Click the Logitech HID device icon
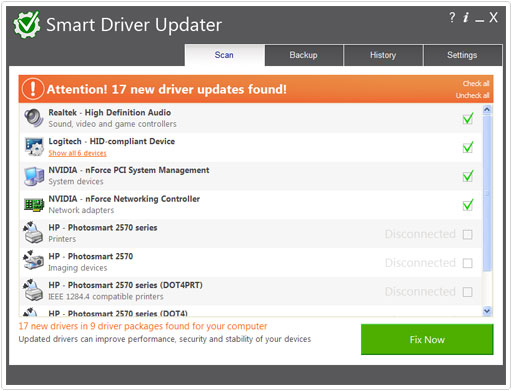Image resolution: width=512 pixels, height=391 pixels. pyautogui.click(x=34, y=146)
